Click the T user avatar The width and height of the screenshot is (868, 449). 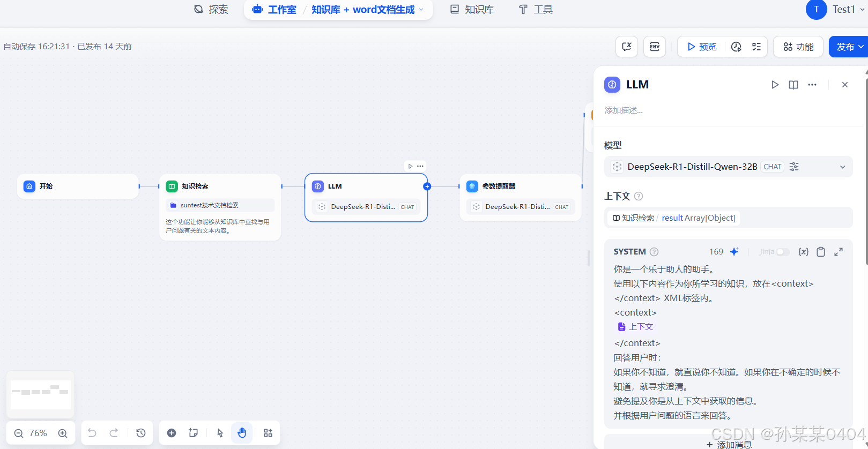point(816,9)
